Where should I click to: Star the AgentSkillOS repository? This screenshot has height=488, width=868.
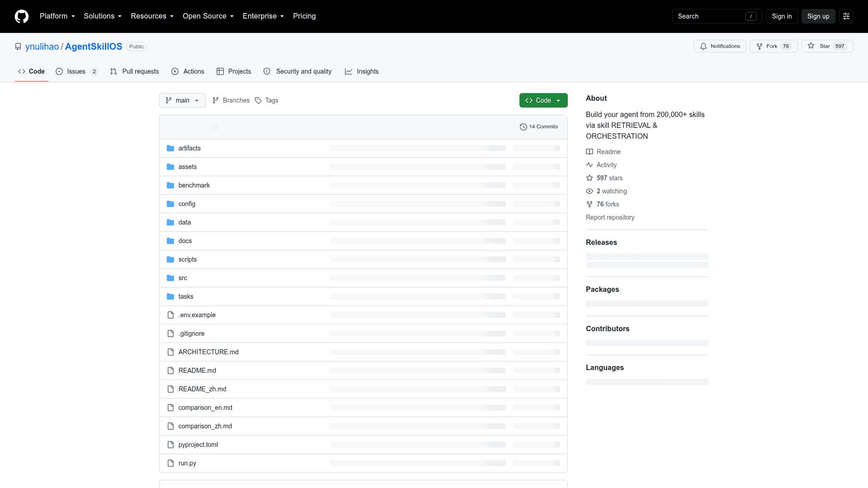pyautogui.click(x=827, y=46)
